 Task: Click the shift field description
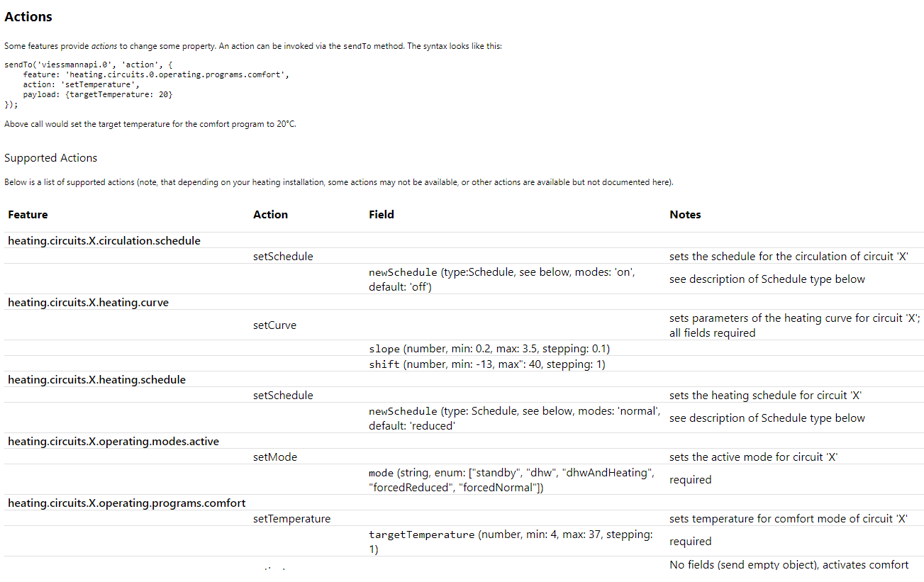[x=486, y=364]
